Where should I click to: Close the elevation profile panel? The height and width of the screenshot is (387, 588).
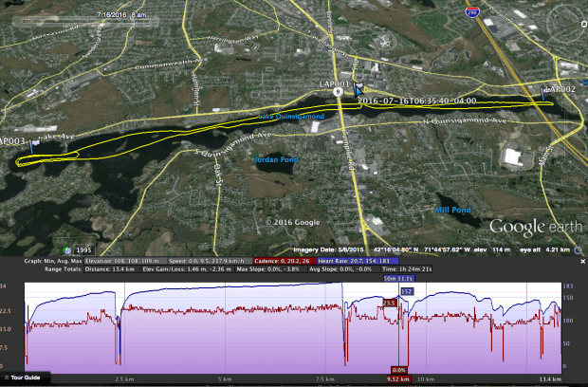point(582,260)
